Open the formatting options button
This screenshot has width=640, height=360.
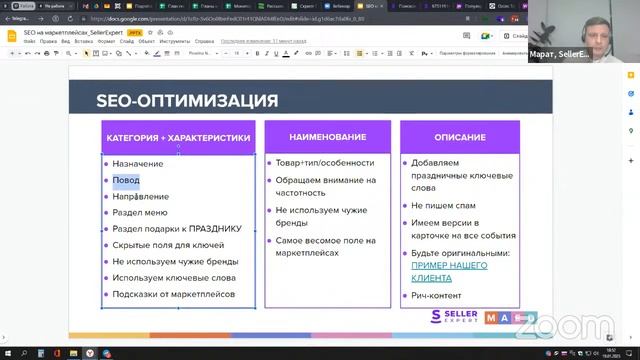[x=467, y=53]
